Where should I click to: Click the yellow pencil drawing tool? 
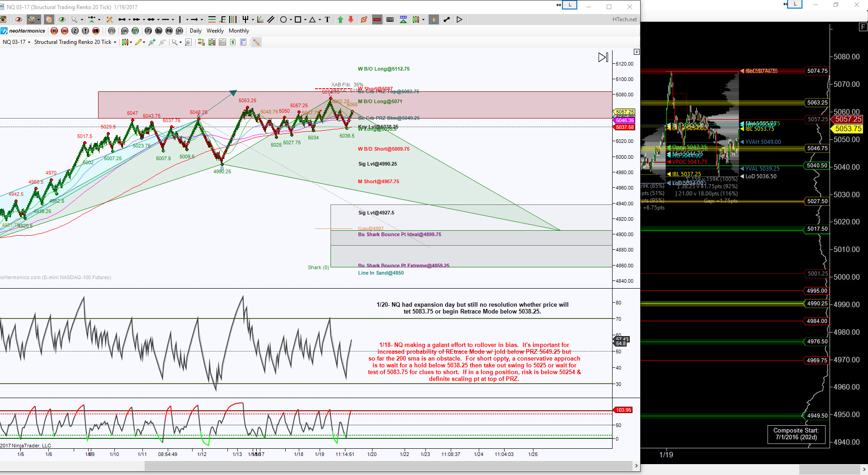point(138,42)
